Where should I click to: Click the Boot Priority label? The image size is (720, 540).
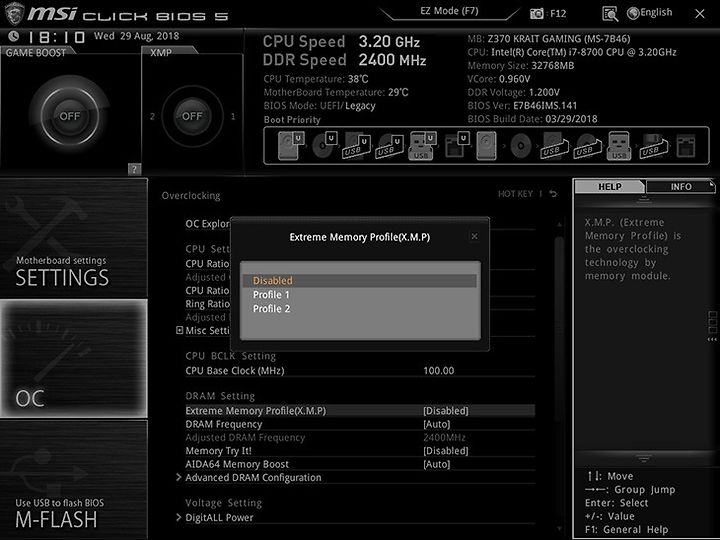292,119
